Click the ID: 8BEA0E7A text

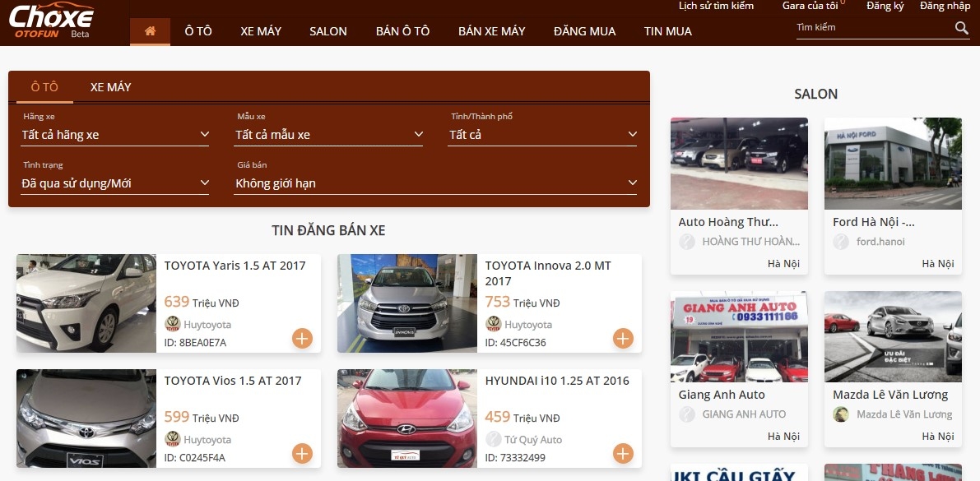[x=195, y=342]
